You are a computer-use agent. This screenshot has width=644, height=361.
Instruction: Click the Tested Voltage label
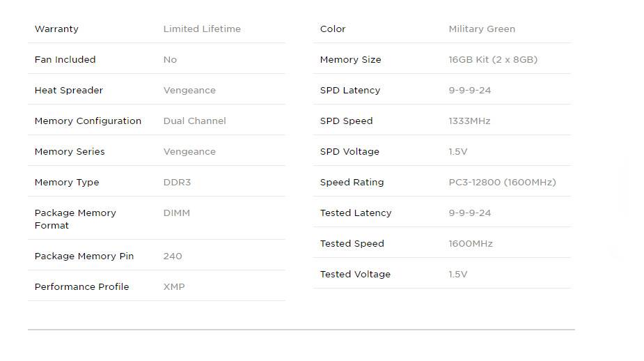pos(355,275)
